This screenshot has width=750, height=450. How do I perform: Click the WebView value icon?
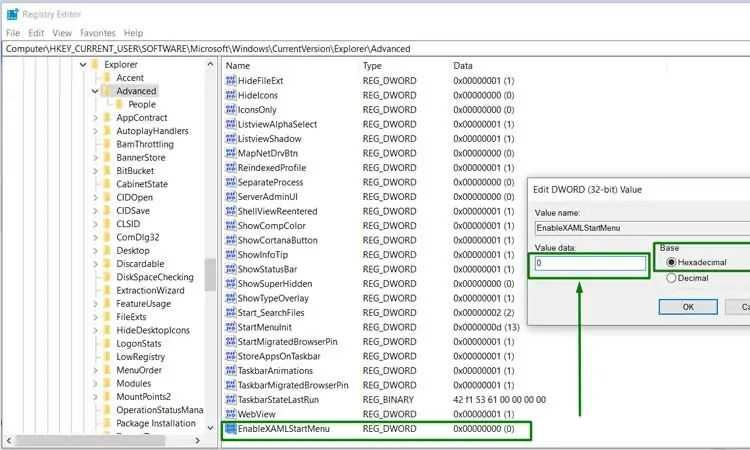(x=231, y=414)
